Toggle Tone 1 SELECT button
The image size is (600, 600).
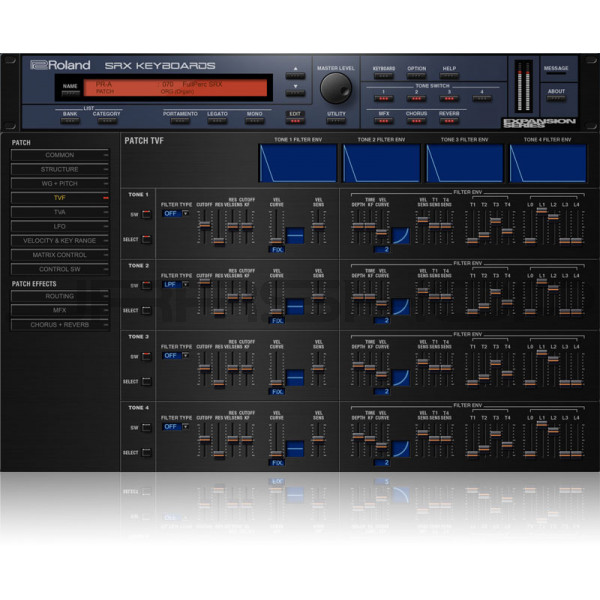[x=147, y=240]
